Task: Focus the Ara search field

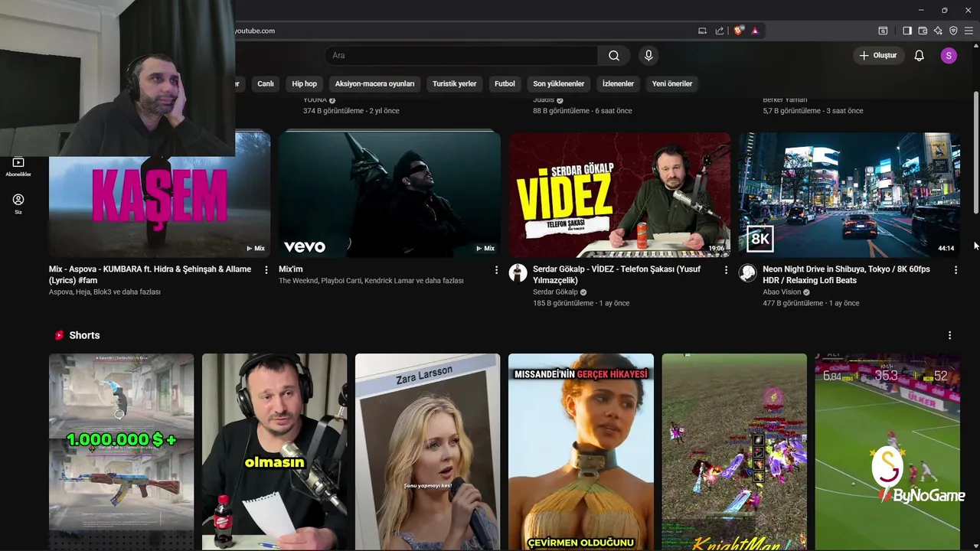Action: tap(462, 56)
